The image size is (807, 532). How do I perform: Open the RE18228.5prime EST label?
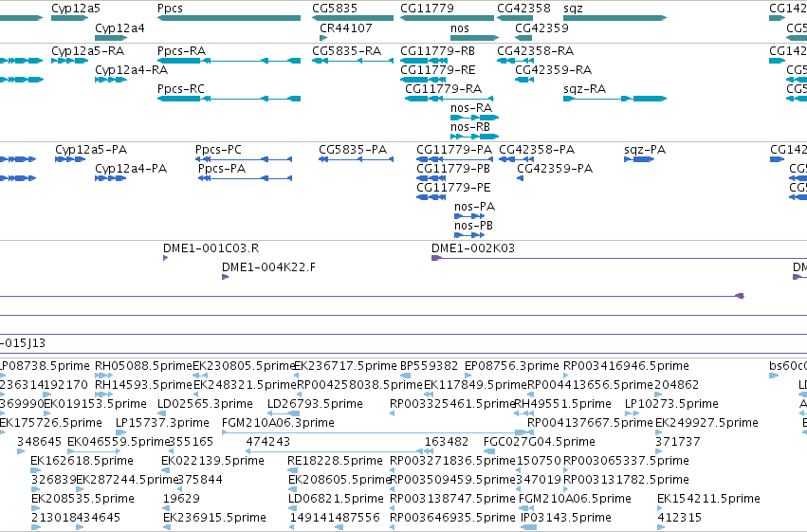click(335, 461)
